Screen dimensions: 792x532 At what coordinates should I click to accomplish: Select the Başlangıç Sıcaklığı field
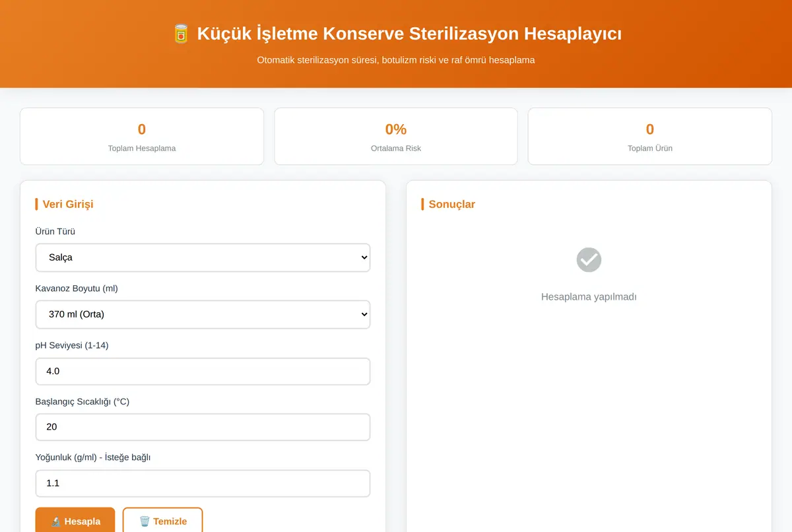(203, 427)
